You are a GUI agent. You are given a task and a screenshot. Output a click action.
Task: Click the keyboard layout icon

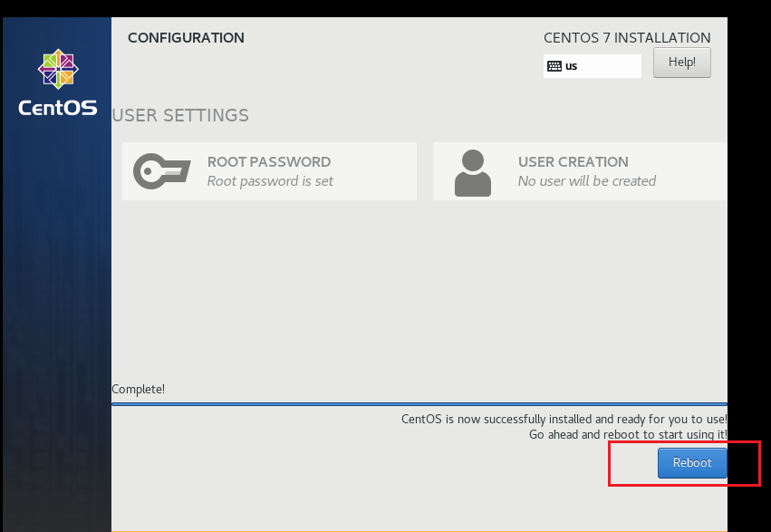tap(554, 66)
